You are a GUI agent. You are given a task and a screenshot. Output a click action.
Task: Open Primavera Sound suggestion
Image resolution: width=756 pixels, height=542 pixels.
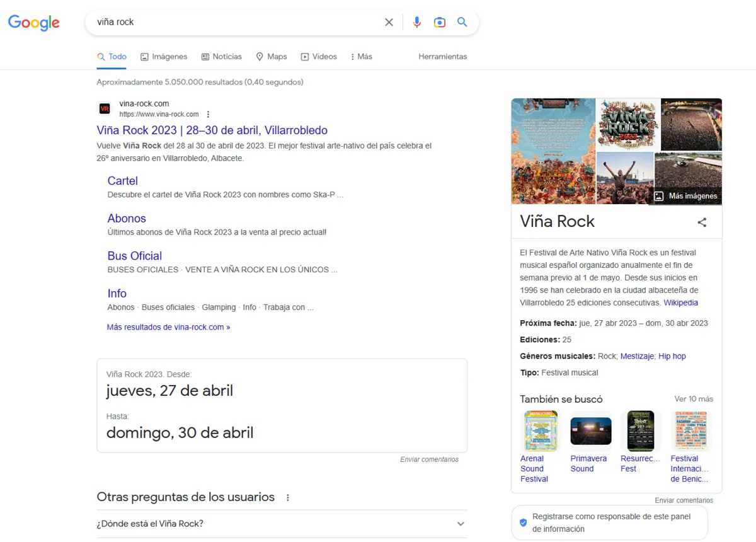590,442
